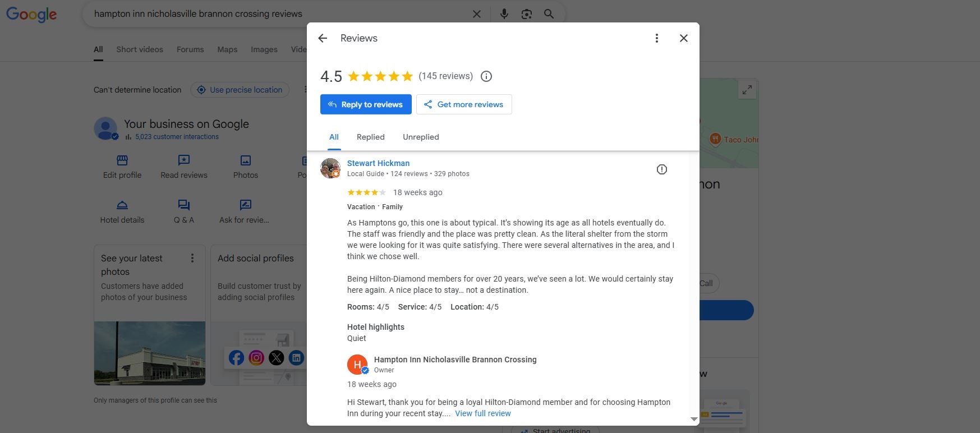Viewport: 980px width, 433px height.
Task: Click the Get more reviews button
Action: click(464, 104)
